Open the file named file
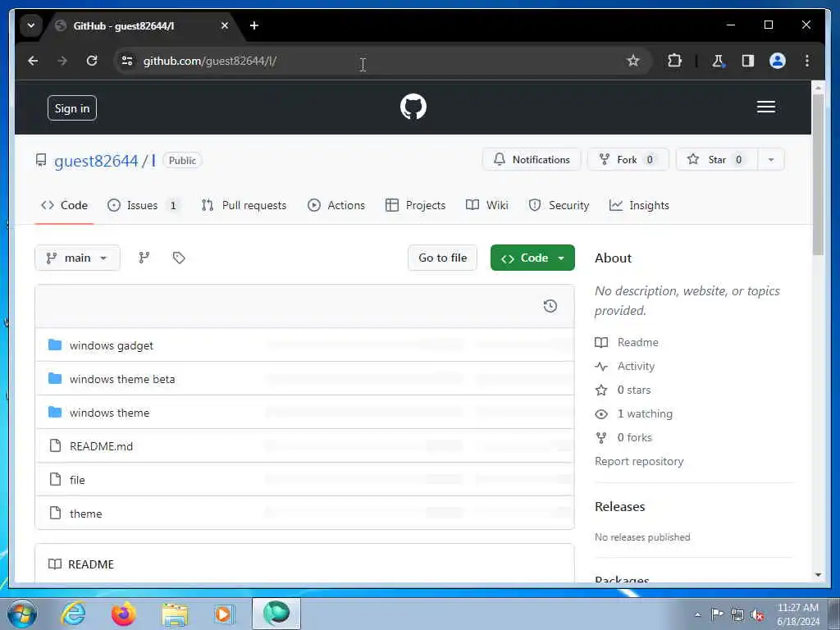The image size is (840, 630). tap(77, 480)
